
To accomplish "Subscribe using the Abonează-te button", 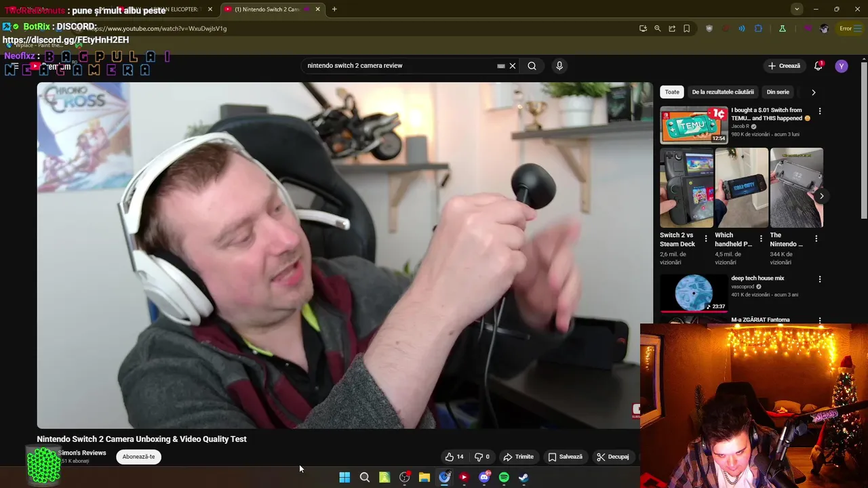I will [139, 457].
